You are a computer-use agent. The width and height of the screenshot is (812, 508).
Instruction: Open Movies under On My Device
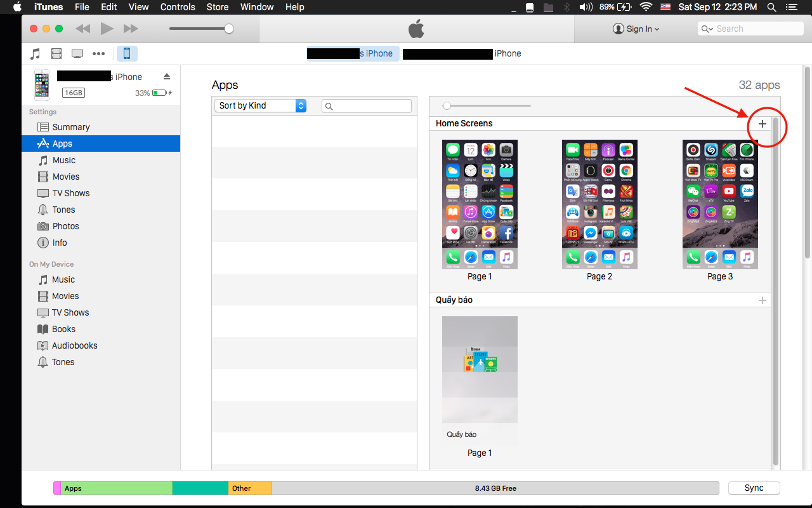point(101,296)
